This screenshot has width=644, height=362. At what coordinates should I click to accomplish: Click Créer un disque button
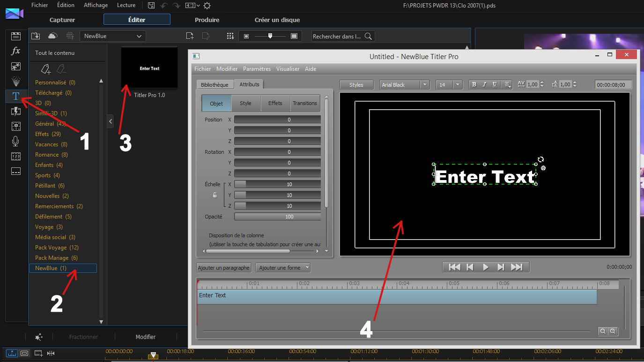(x=277, y=20)
